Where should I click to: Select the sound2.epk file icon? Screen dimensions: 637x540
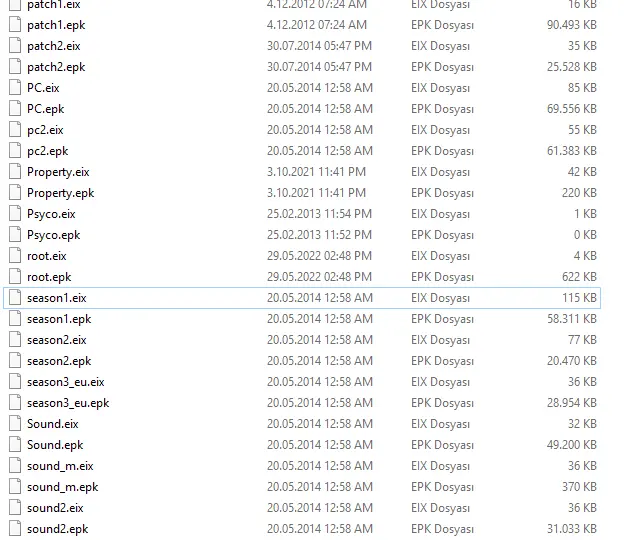[x=14, y=529]
